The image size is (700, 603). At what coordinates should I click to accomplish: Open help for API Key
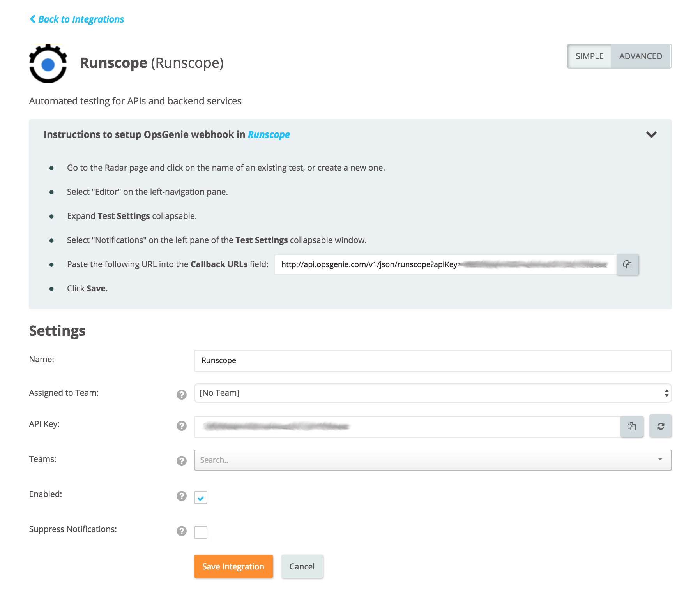182,426
